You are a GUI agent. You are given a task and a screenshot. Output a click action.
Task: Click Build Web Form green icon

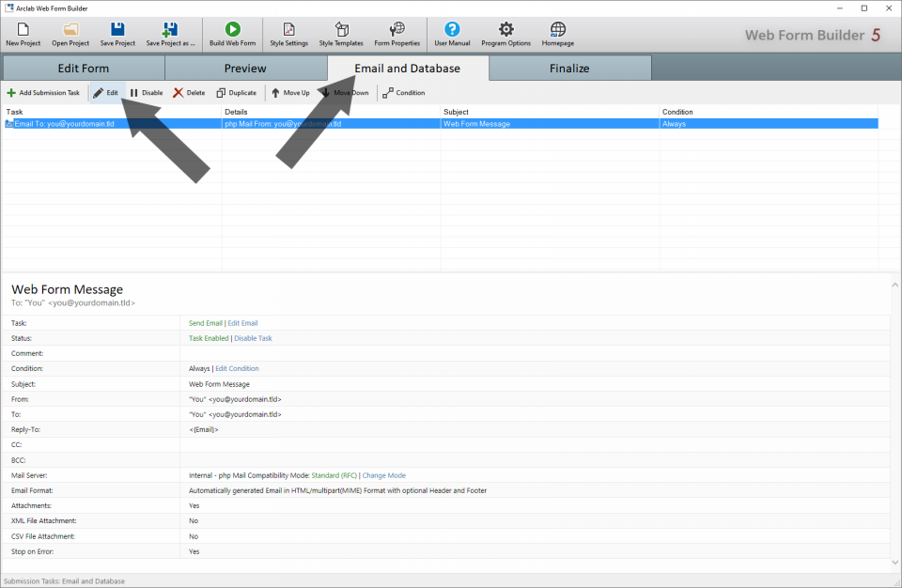[x=232, y=30]
